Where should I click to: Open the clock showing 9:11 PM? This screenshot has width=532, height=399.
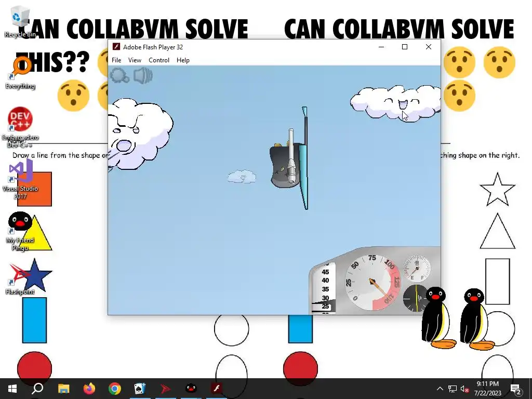pyautogui.click(x=487, y=389)
